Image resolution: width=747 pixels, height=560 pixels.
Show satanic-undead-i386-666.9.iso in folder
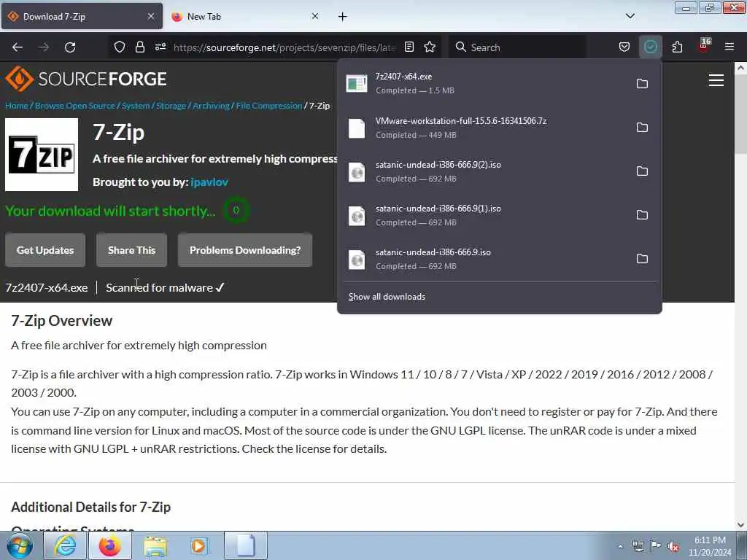(642, 259)
